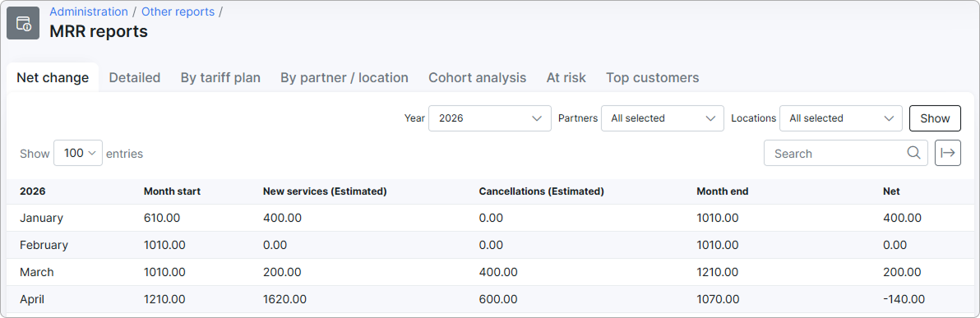Image resolution: width=980 pixels, height=318 pixels.
Task: Expand the Year 2026 dropdown
Action: [x=490, y=118]
